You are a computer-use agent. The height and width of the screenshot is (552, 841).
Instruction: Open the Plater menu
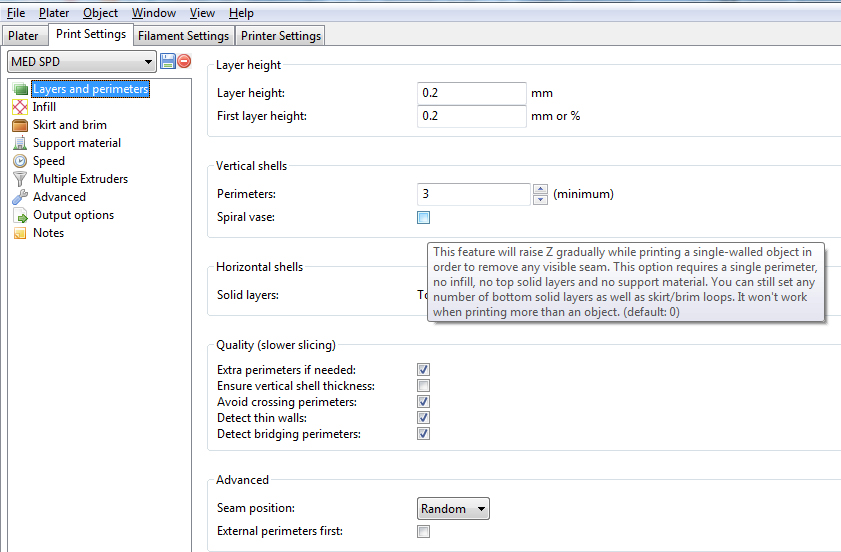tap(54, 13)
